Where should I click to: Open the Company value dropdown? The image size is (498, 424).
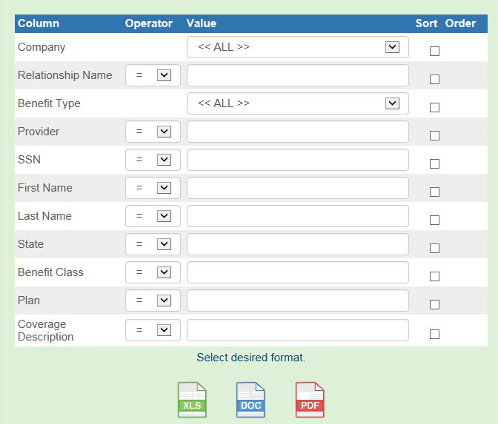point(298,47)
